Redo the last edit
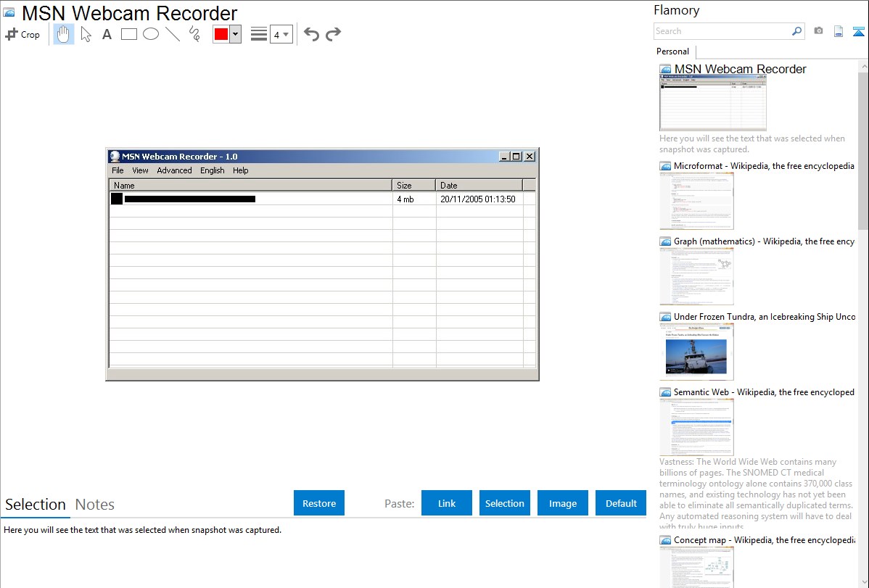The height and width of the screenshot is (588, 869). (333, 34)
